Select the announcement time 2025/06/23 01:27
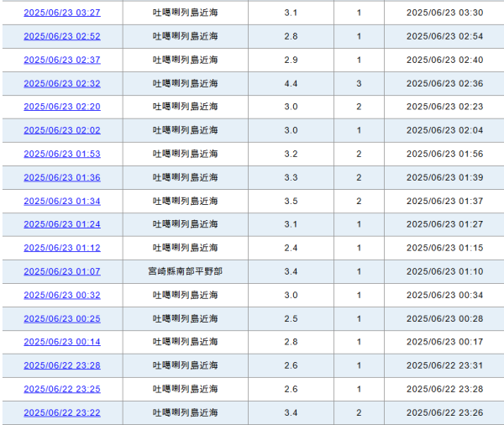Image resolution: width=504 pixels, height=425 pixels. tap(444, 224)
